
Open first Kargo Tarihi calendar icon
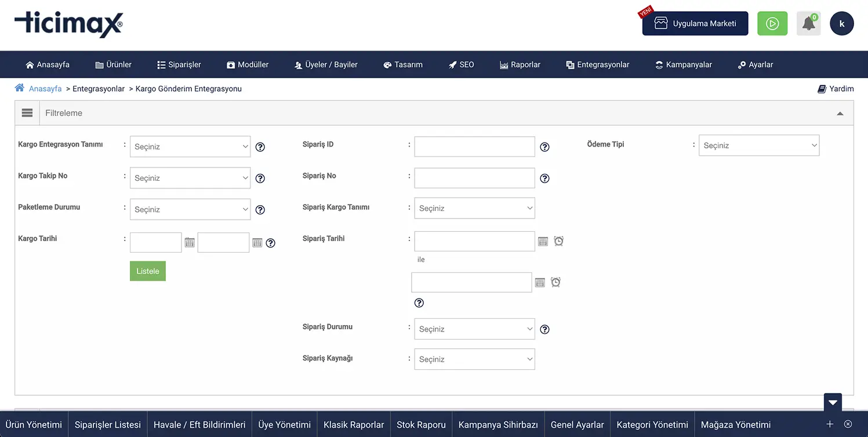click(190, 242)
